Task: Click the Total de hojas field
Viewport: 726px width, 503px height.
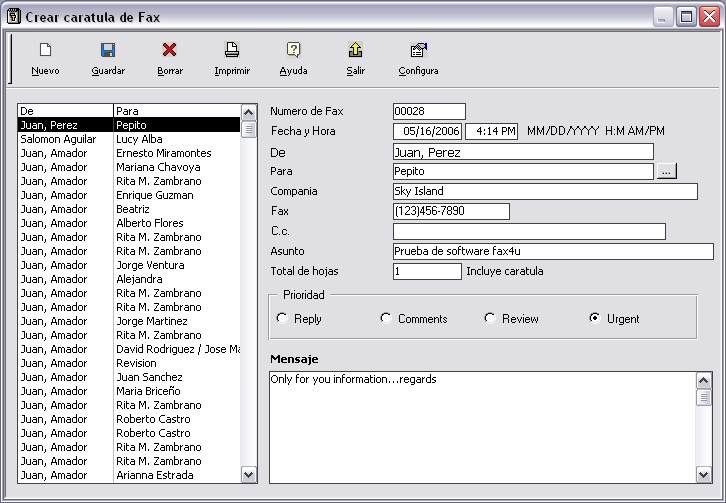Action: click(x=427, y=271)
